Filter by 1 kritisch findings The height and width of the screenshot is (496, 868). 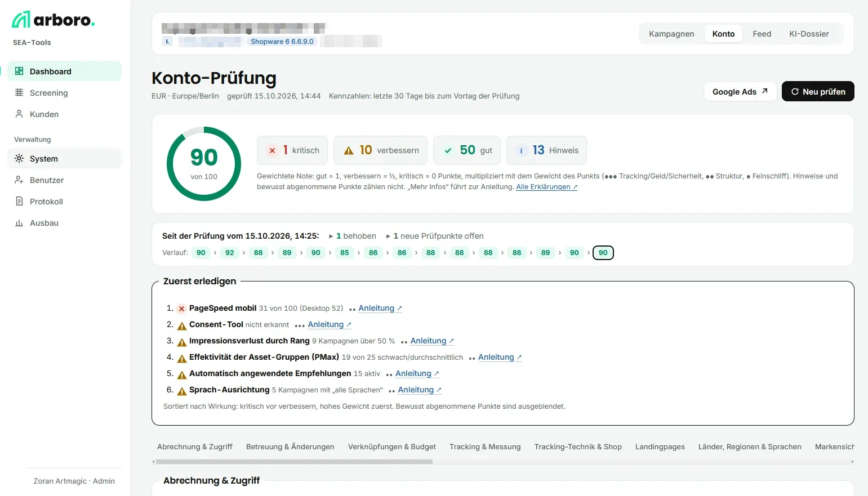pyautogui.click(x=292, y=150)
